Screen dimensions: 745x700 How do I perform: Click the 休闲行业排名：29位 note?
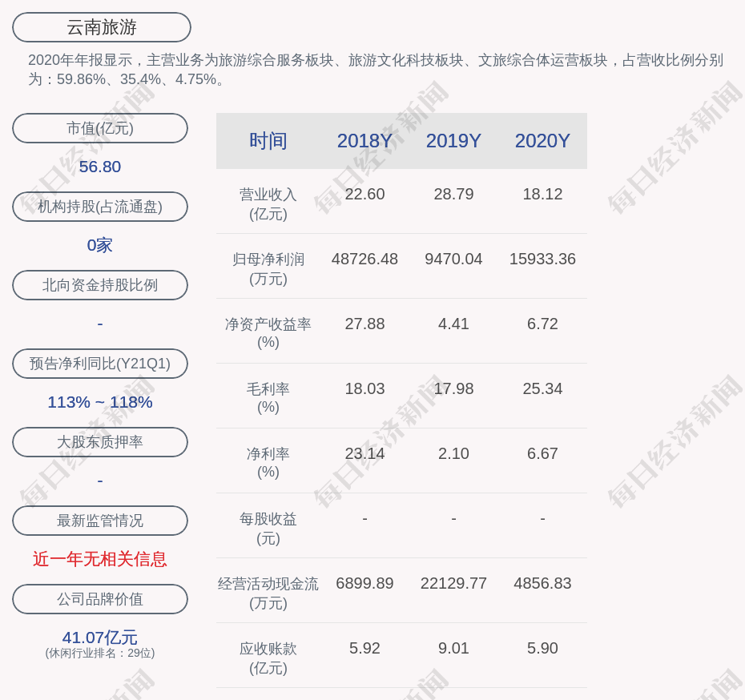click(x=100, y=654)
